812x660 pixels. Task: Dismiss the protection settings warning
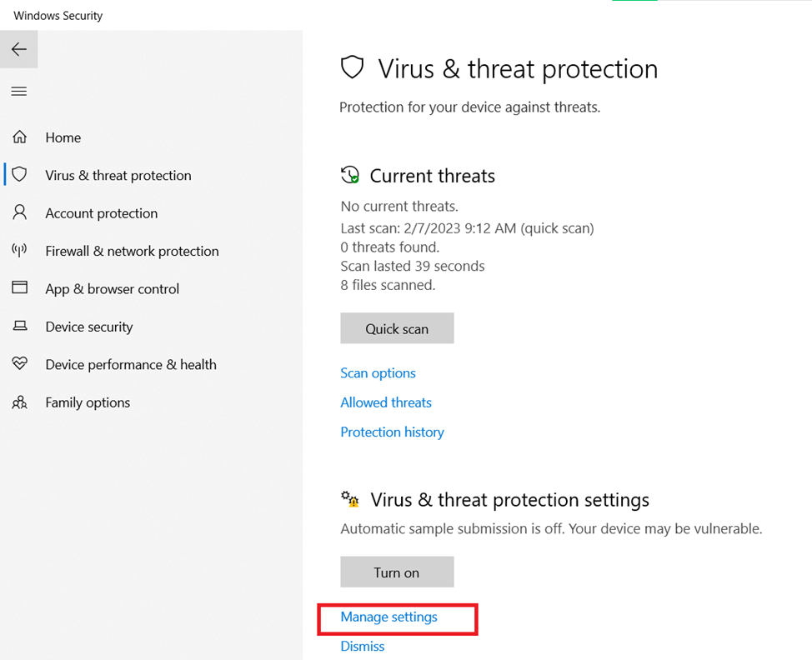(363, 646)
